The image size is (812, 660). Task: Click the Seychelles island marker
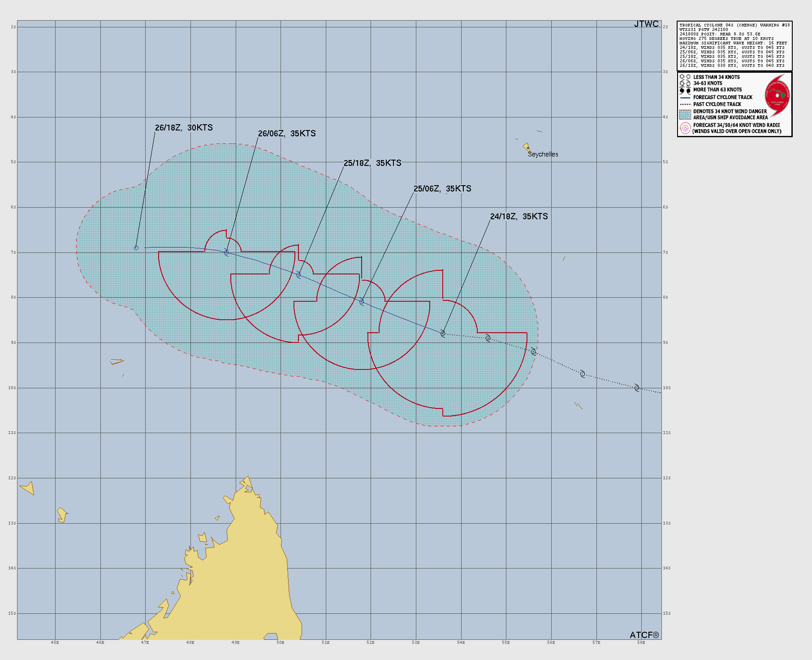pyautogui.click(x=527, y=147)
